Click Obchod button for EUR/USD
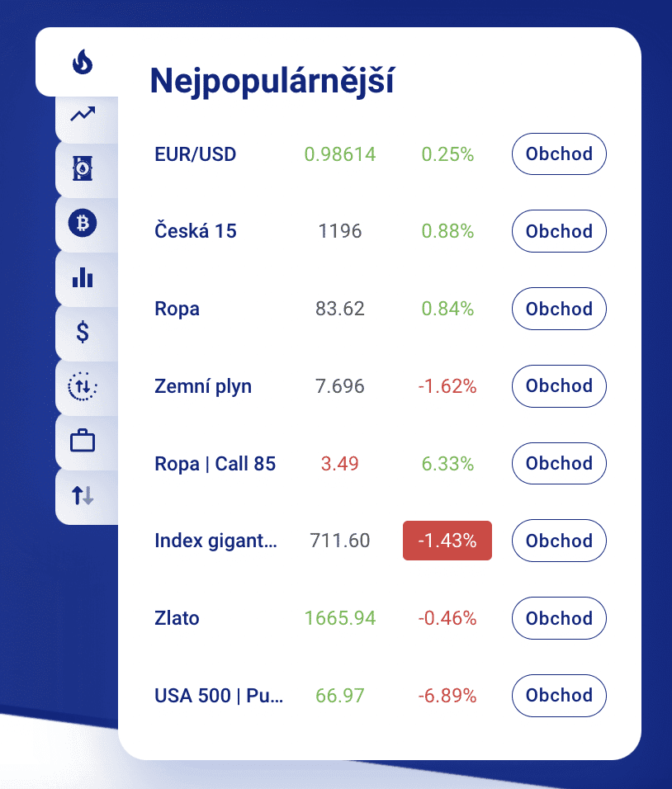 pyautogui.click(x=559, y=154)
